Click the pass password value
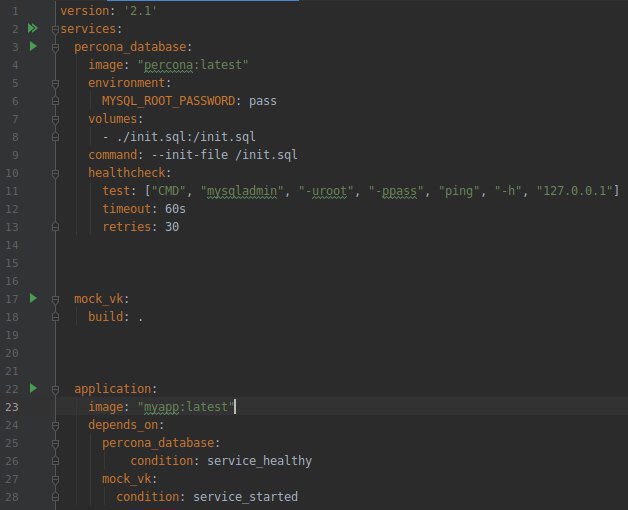The image size is (628, 510). point(263,101)
